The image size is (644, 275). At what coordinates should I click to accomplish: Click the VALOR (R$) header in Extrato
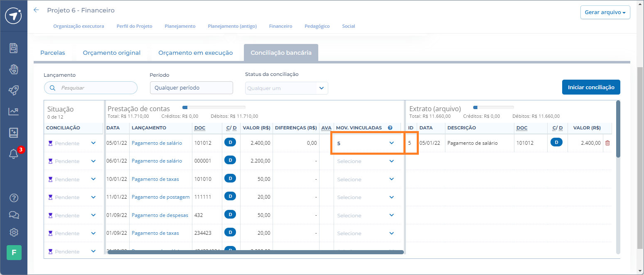click(x=587, y=128)
